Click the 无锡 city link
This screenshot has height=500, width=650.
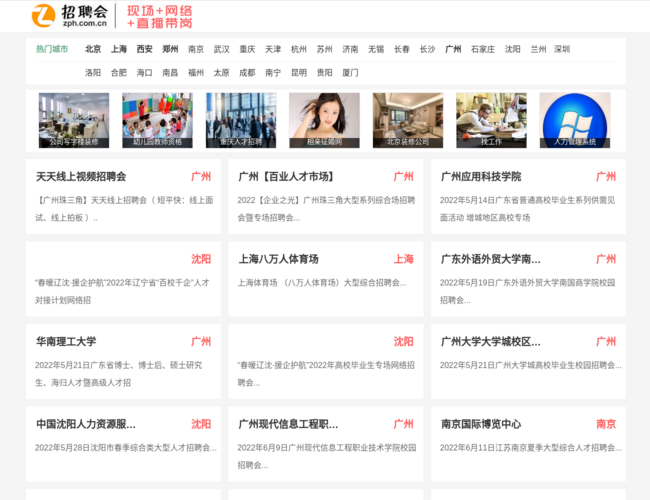(x=376, y=49)
